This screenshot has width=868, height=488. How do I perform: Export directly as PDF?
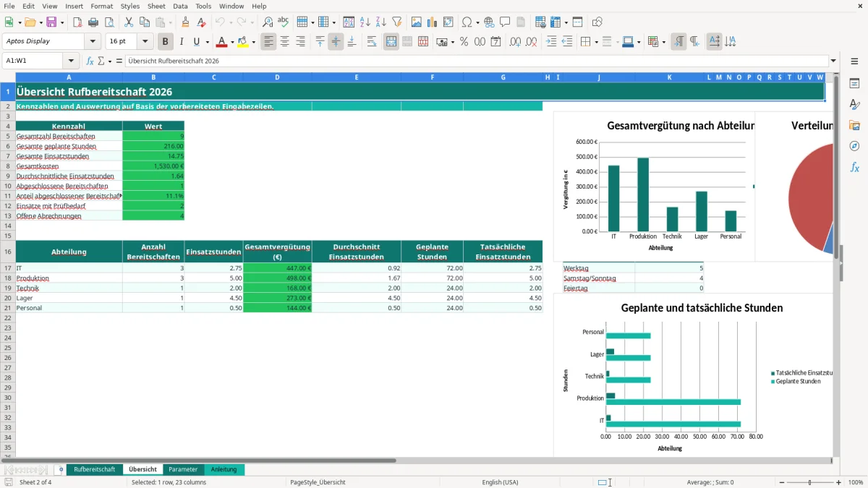[77, 22]
